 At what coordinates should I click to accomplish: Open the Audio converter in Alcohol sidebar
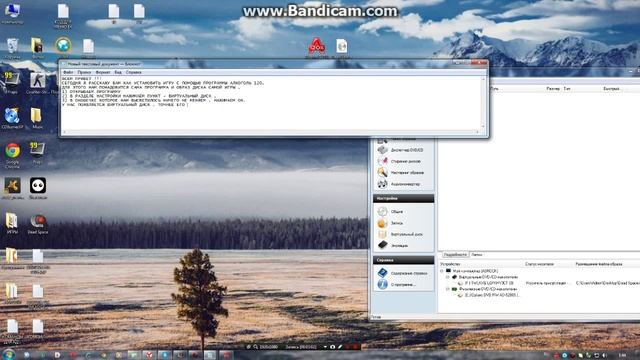click(399, 184)
